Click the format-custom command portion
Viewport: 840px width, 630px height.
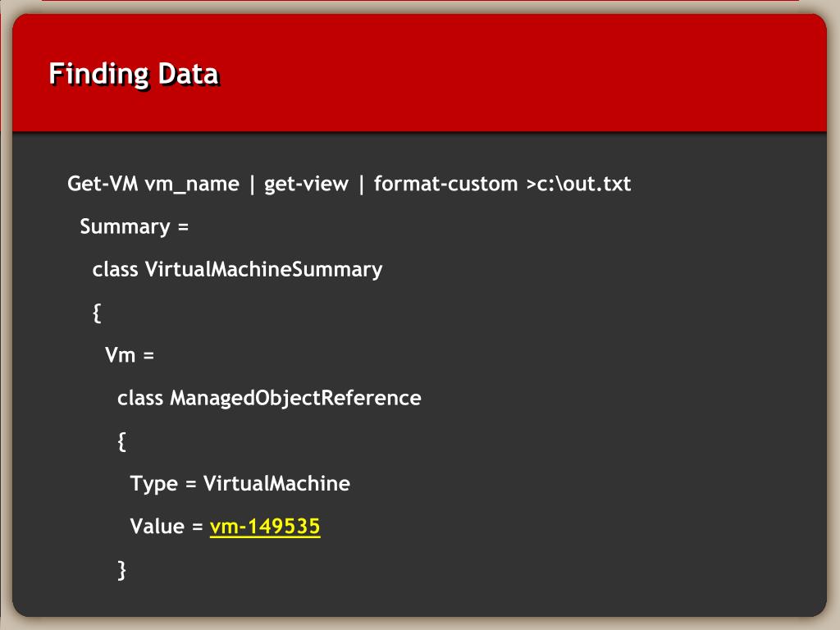(x=445, y=184)
